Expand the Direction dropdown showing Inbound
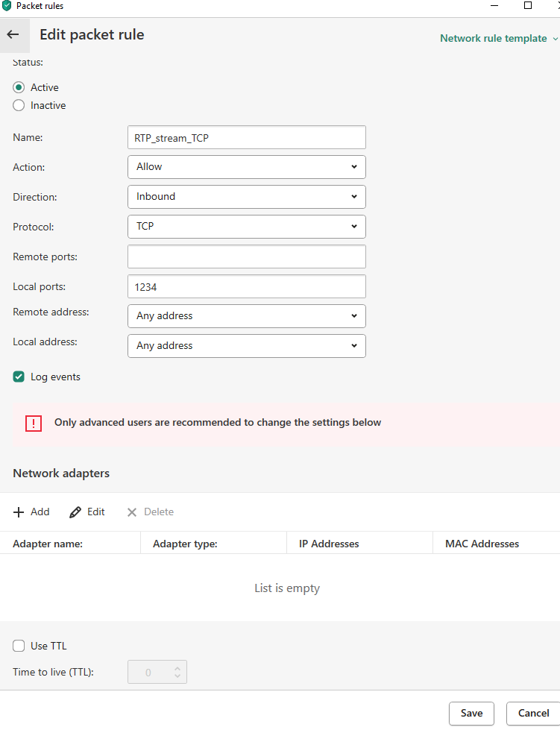The image size is (560, 730). [x=246, y=197]
